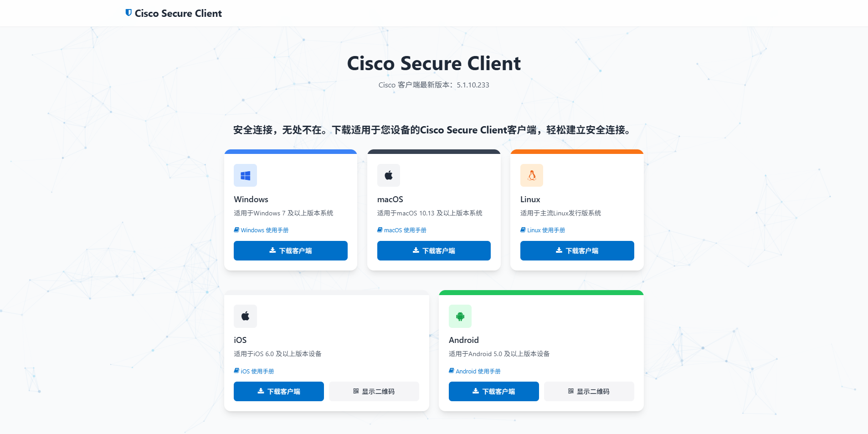The width and height of the screenshot is (868, 434).
Task: Download the iOS client
Action: pyautogui.click(x=279, y=391)
